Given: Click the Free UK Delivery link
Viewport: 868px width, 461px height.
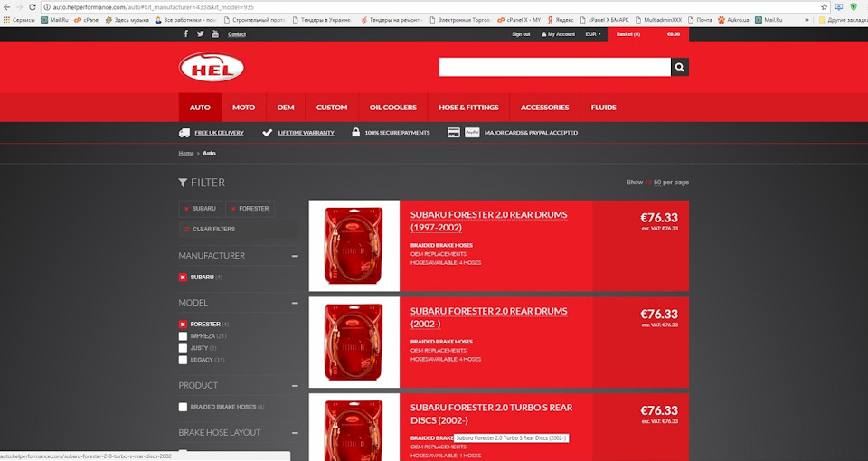Looking at the screenshot, I should [219, 133].
